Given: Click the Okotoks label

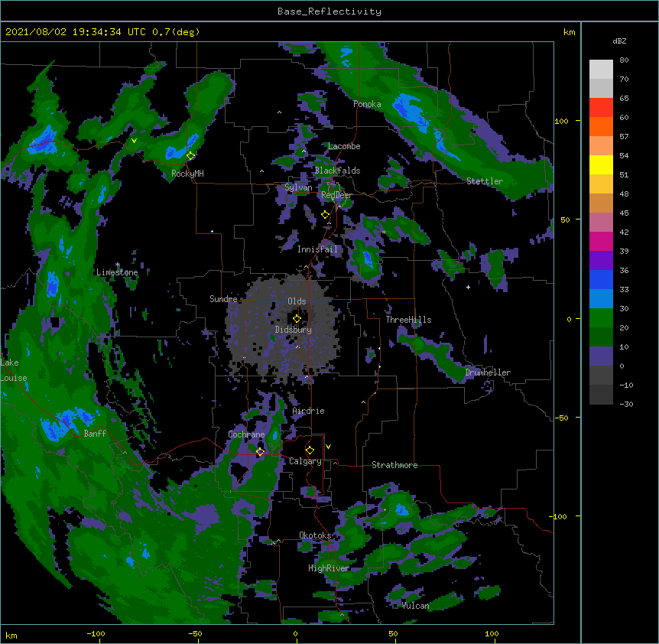Looking at the screenshot, I should point(315,535).
